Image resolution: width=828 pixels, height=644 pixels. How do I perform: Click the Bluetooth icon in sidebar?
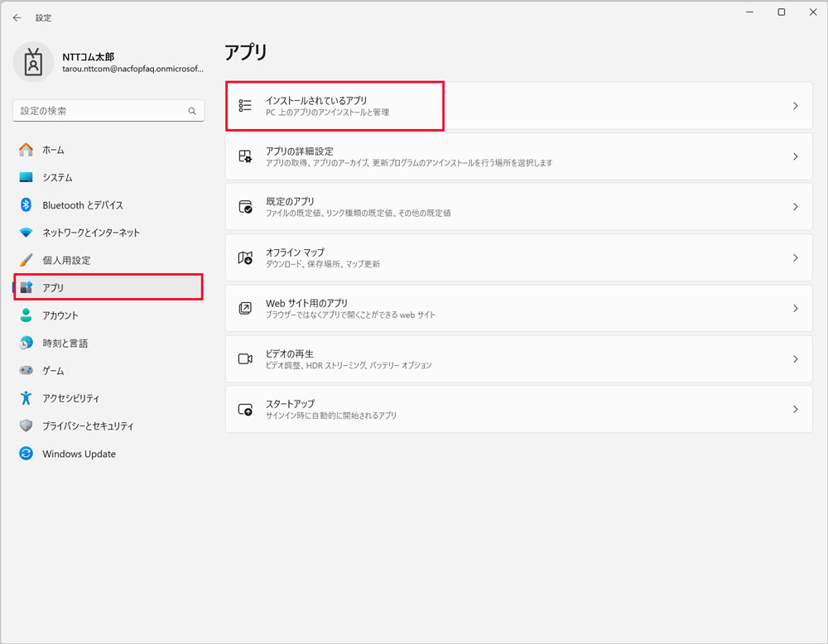coord(26,205)
